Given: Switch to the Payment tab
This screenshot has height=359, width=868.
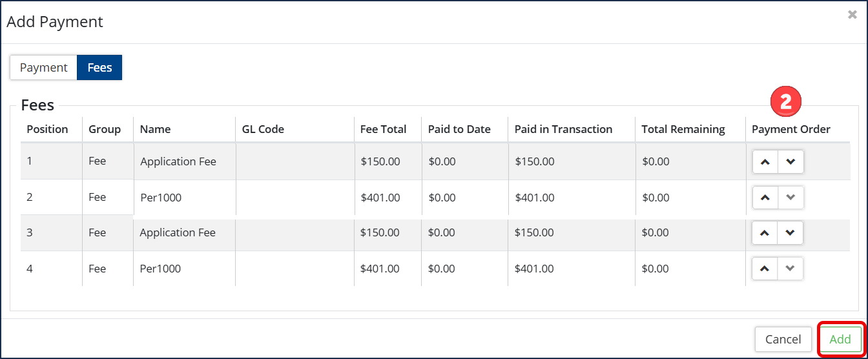Looking at the screenshot, I should pos(43,67).
